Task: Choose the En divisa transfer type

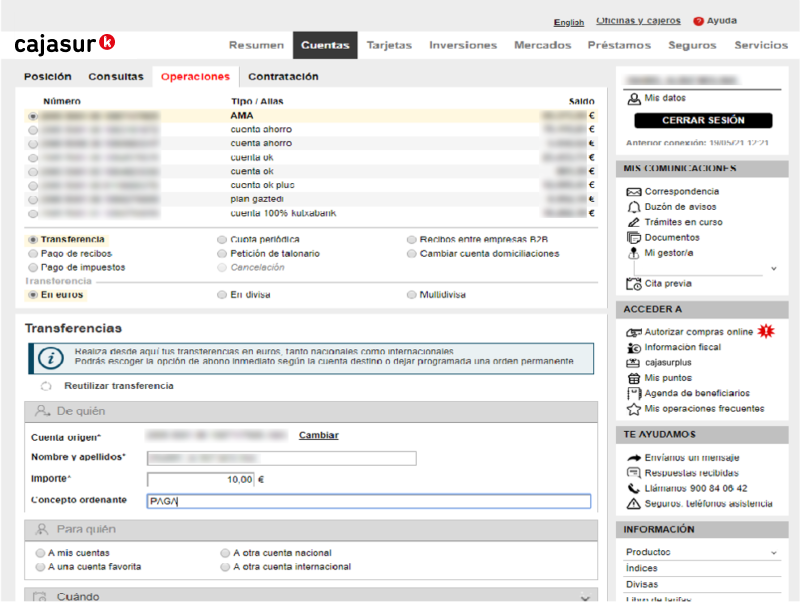Action: point(222,295)
